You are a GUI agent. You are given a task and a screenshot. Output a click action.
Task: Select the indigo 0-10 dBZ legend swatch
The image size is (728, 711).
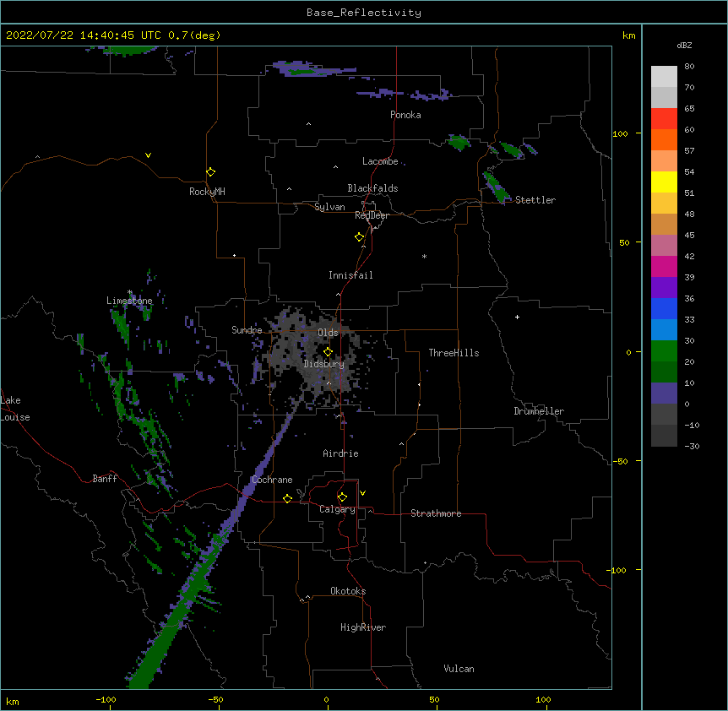664,393
